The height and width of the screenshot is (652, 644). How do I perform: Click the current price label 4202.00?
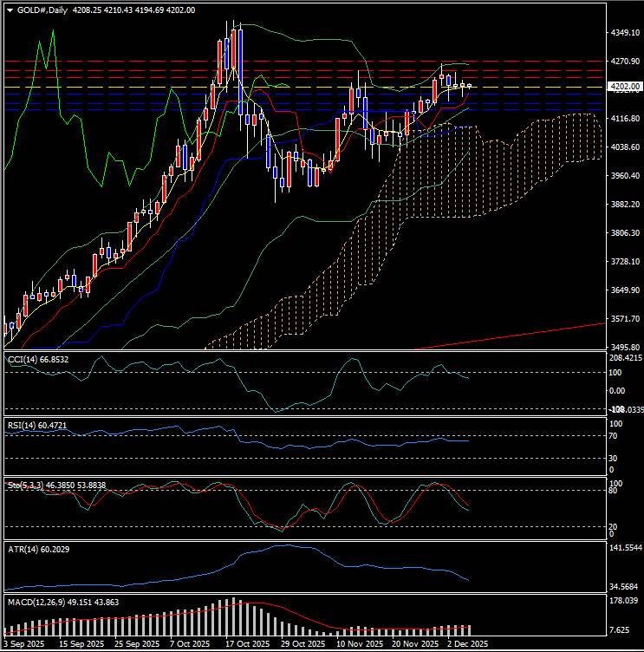(626, 87)
